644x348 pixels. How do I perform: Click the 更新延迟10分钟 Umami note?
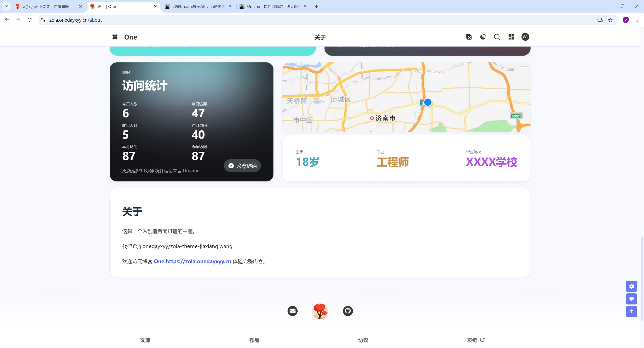click(x=160, y=171)
